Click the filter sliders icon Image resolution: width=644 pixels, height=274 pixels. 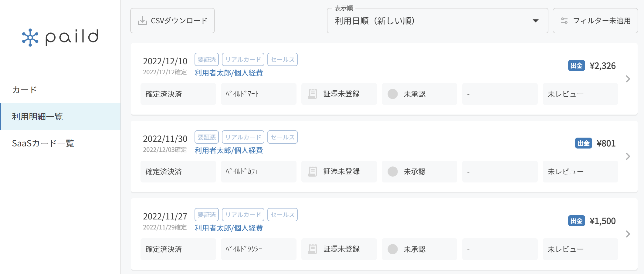(x=564, y=21)
